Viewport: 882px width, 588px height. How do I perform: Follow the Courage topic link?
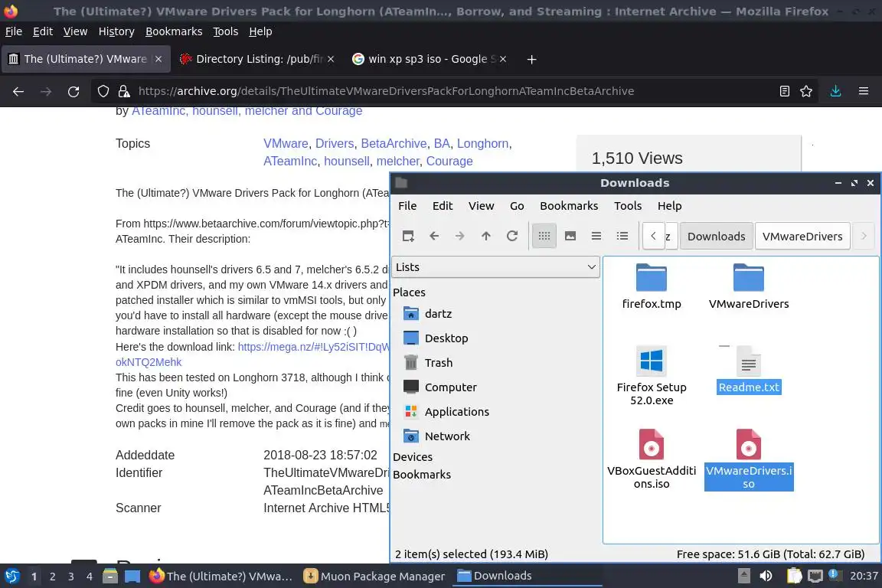coord(449,161)
